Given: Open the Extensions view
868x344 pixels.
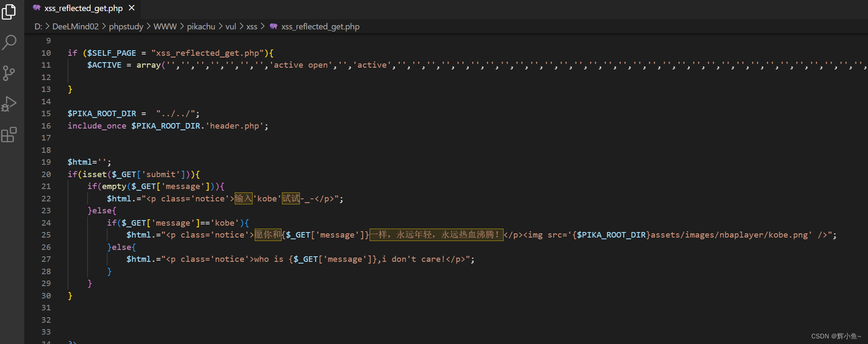Looking at the screenshot, I should click(x=9, y=135).
